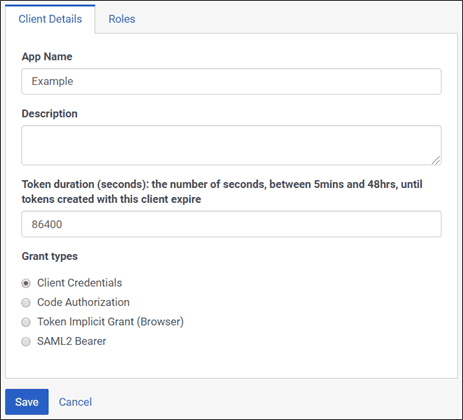Save the OAuth client

tap(27, 402)
